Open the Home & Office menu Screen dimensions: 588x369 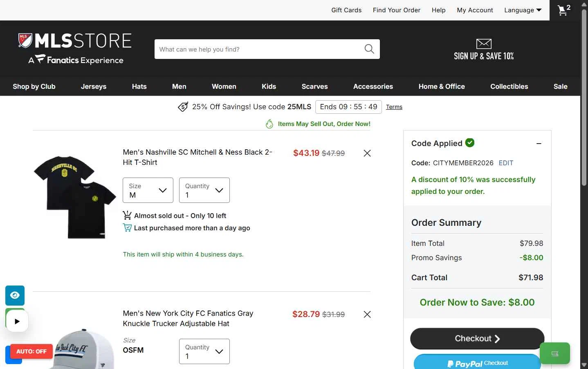[x=442, y=86]
